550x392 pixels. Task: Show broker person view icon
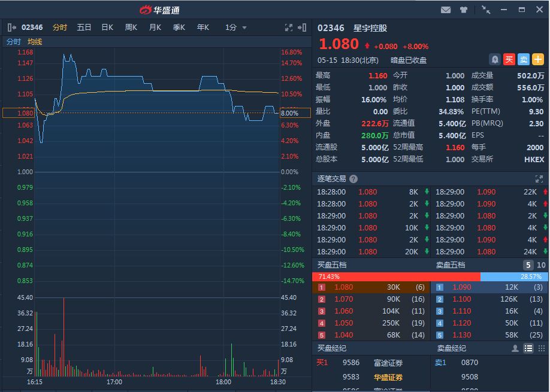pyautogui.click(x=515, y=348)
